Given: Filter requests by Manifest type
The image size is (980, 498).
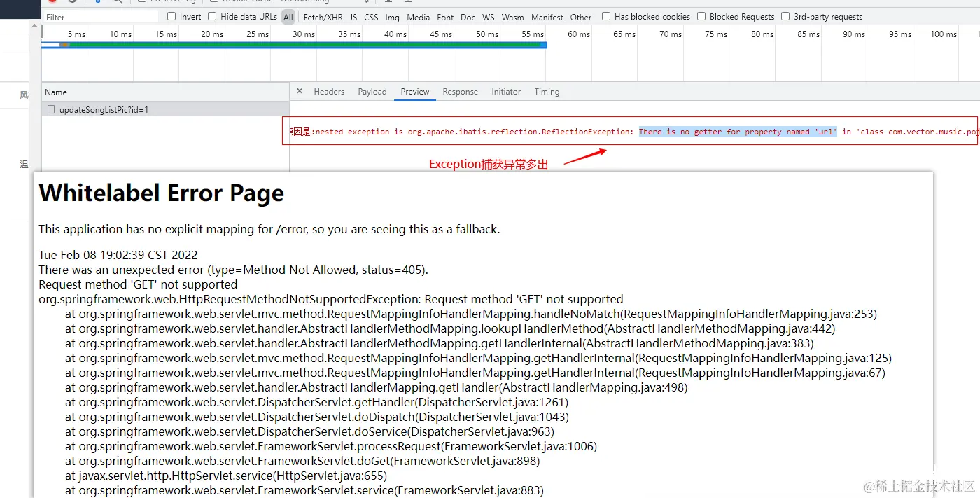Looking at the screenshot, I should (547, 17).
